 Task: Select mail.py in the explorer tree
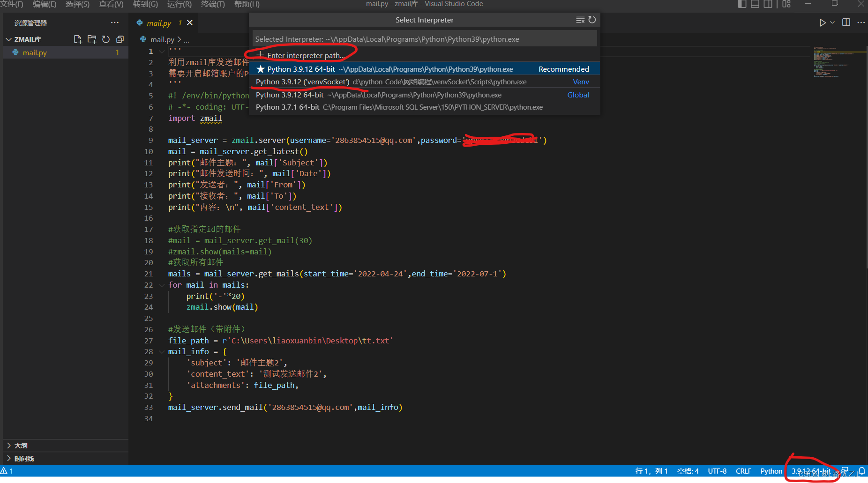point(66,52)
